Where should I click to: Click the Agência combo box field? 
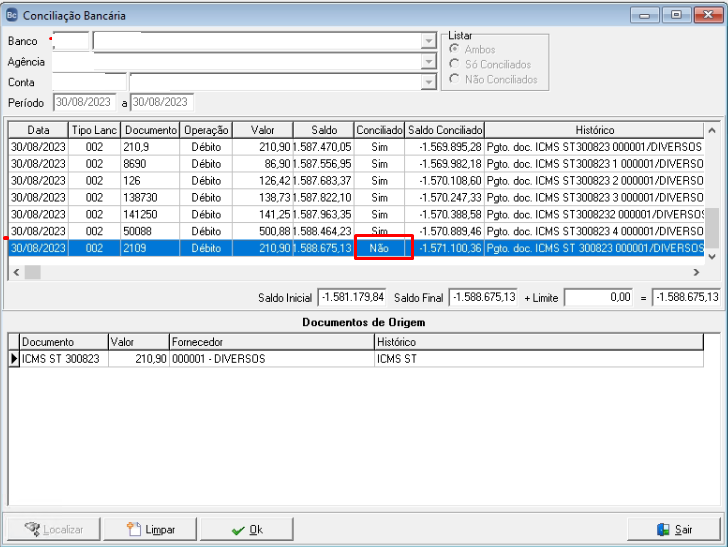click(x=244, y=61)
